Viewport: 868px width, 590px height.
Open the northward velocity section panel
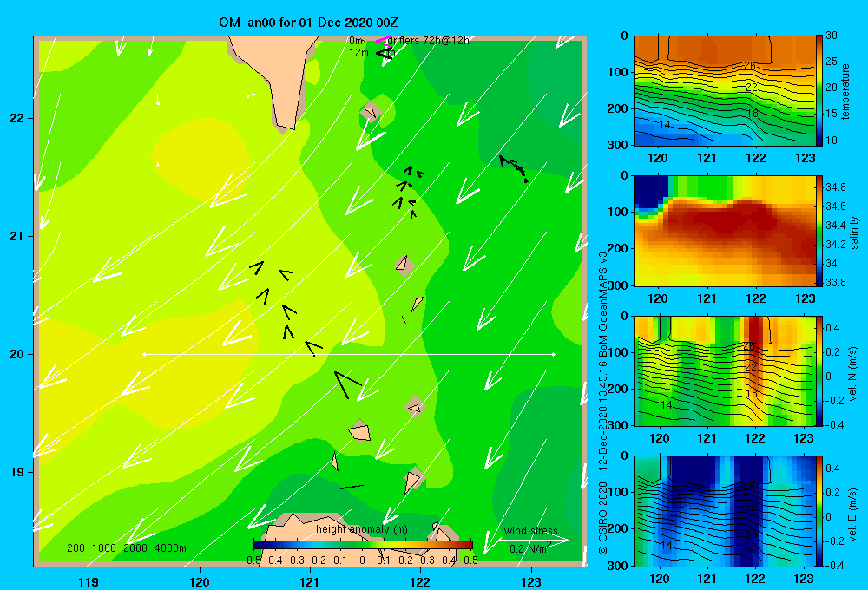[x=724, y=371]
